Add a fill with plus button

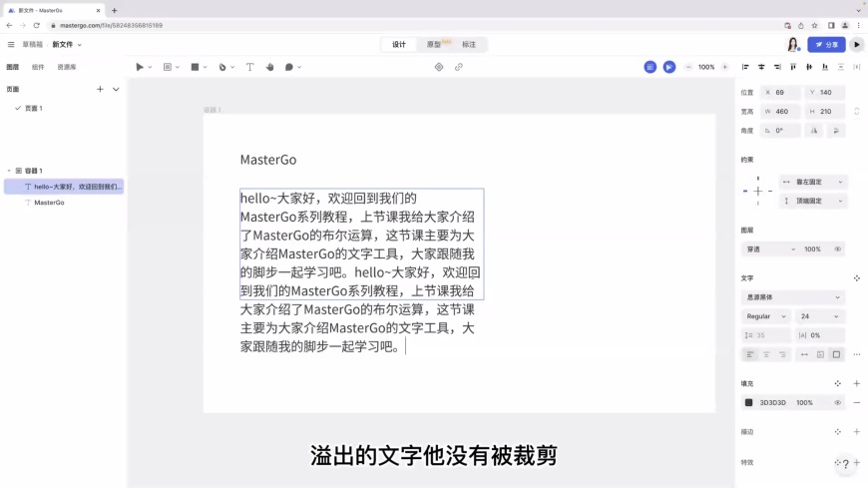coord(857,383)
